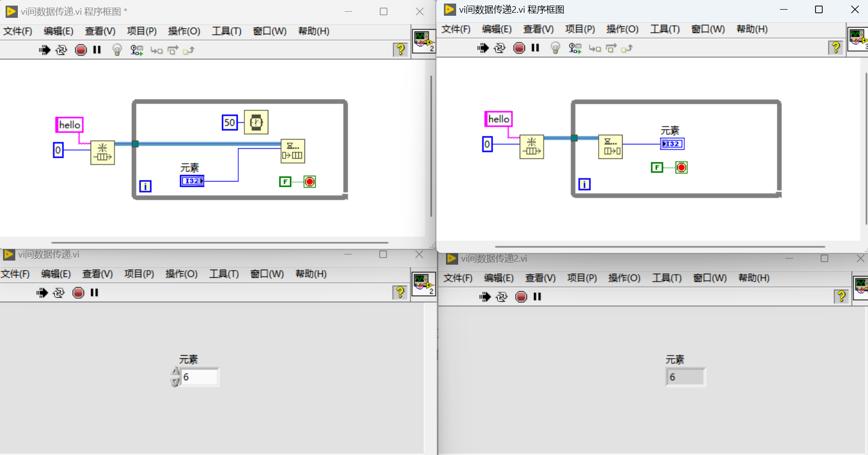
Task: Toggle Highlight Execution bulb in vi间数据传递2 block diagram
Action: 555,48
